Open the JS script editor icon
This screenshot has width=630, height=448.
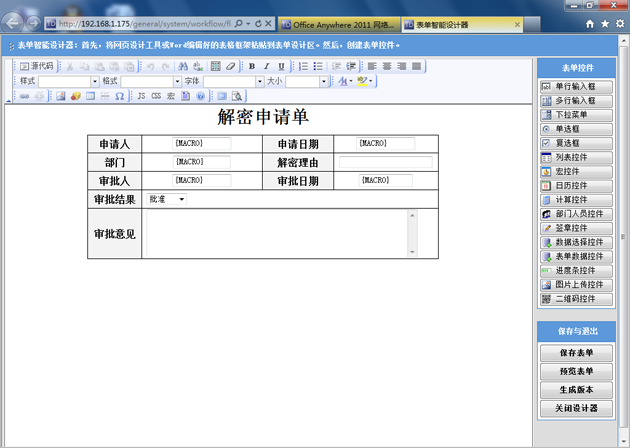(x=141, y=96)
